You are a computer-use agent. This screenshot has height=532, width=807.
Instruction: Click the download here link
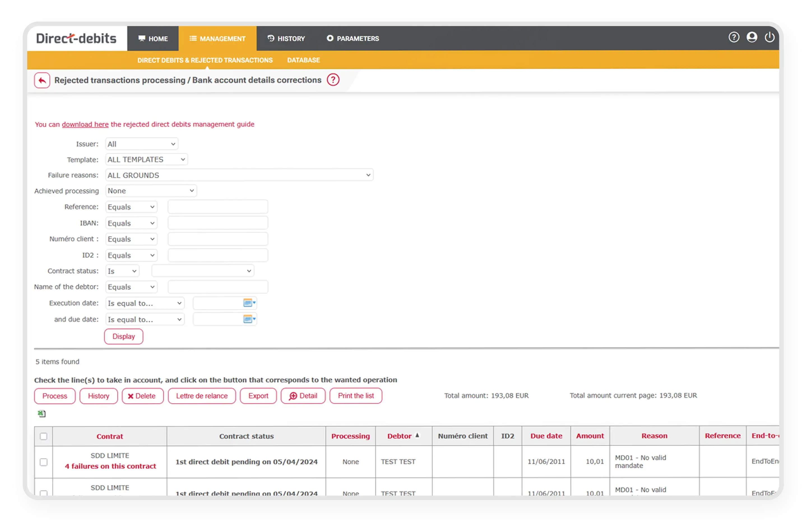85,124
